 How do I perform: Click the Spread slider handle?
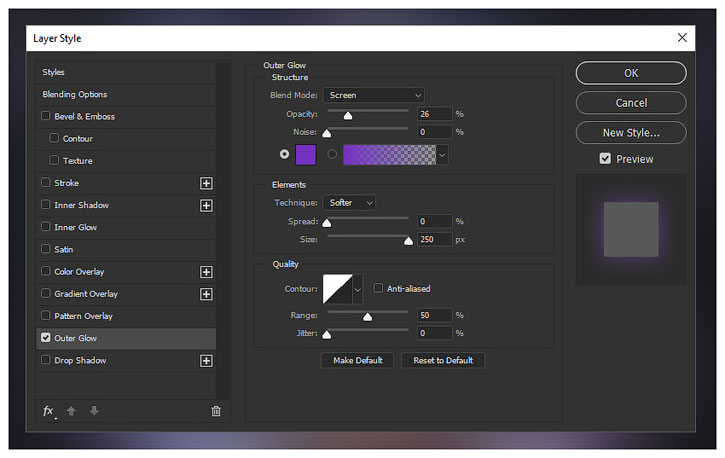(x=326, y=223)
